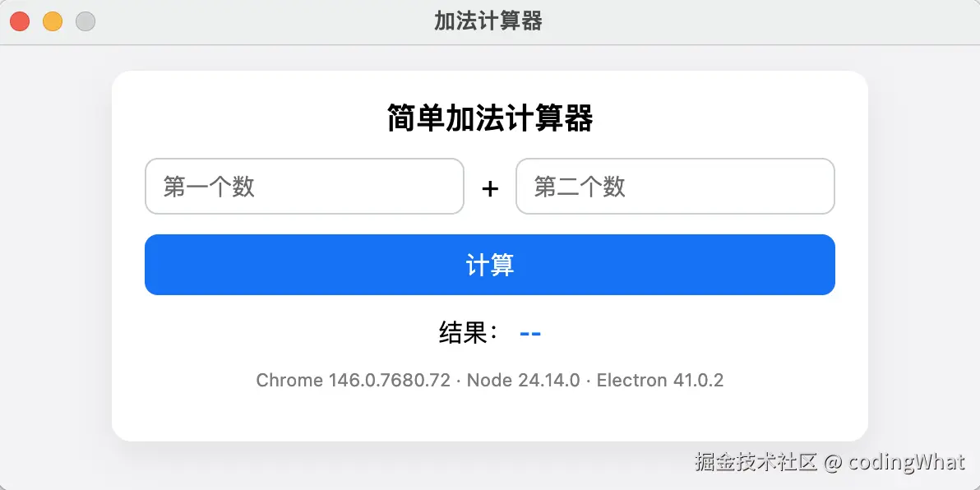Screen dimensions: 980x490
Task: Click the Electron 41.0.2 version text
Action: click(659, 380)
